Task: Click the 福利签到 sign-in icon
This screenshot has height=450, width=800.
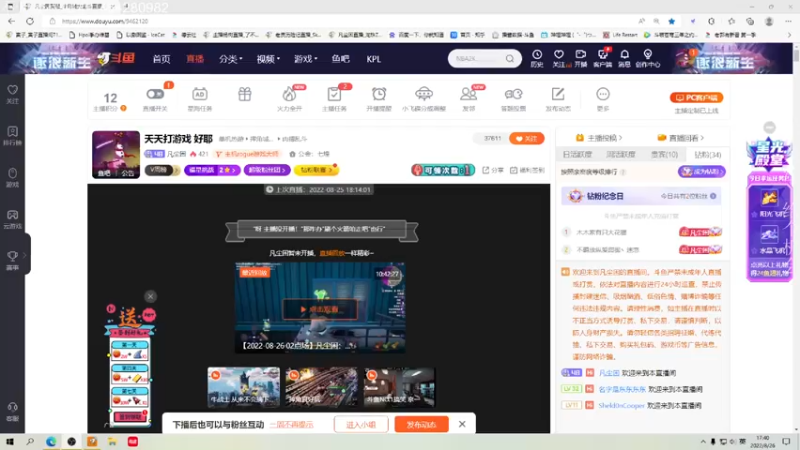Action: click(527, 170)
